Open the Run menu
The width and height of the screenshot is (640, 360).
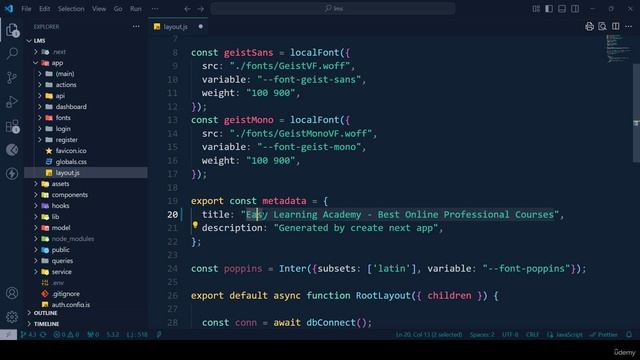(x=136, y=9)
